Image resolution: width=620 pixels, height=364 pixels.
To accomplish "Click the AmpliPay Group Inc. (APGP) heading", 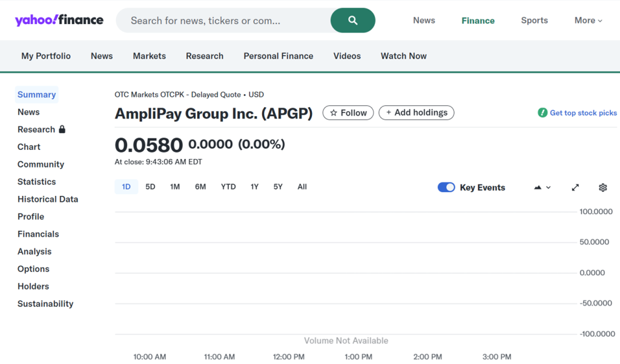I will [214, 114].
